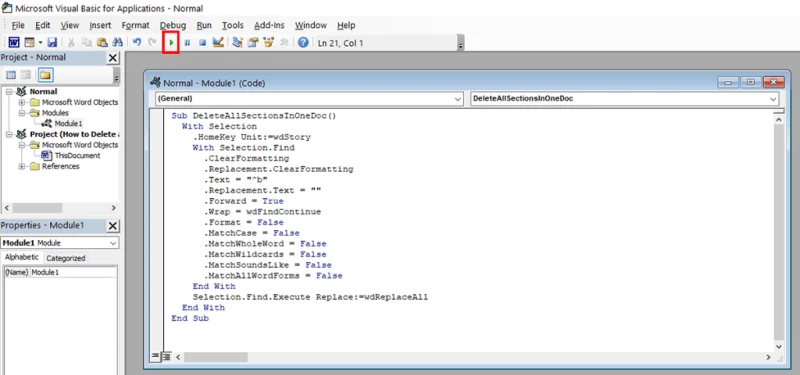Viewport: 800px width, 375px height.
Task: Open the Module1 Module object dropdown
Action: point(113,243)
